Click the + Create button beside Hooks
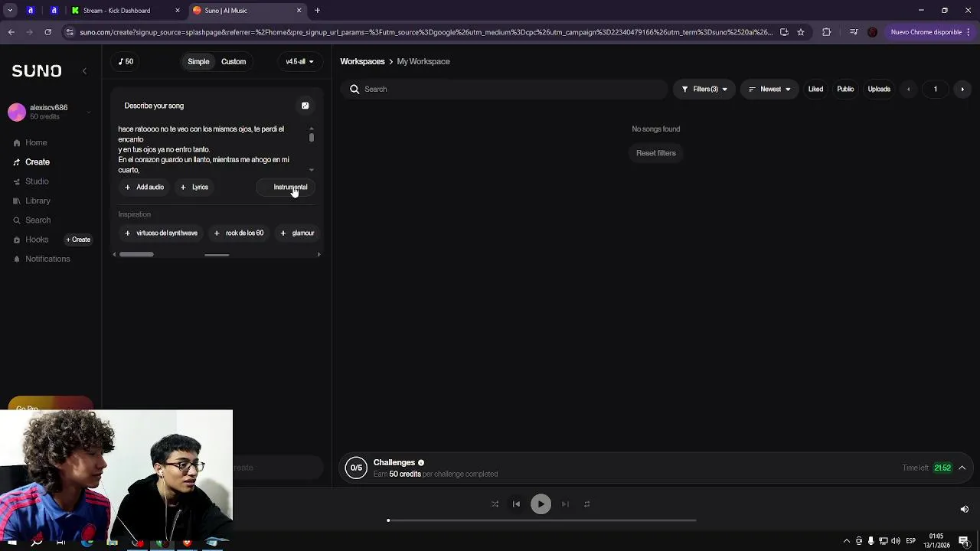 point(78,240)
